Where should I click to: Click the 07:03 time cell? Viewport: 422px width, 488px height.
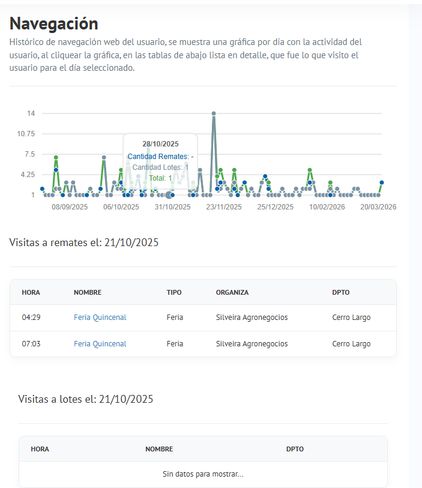[x=31, y=344]
